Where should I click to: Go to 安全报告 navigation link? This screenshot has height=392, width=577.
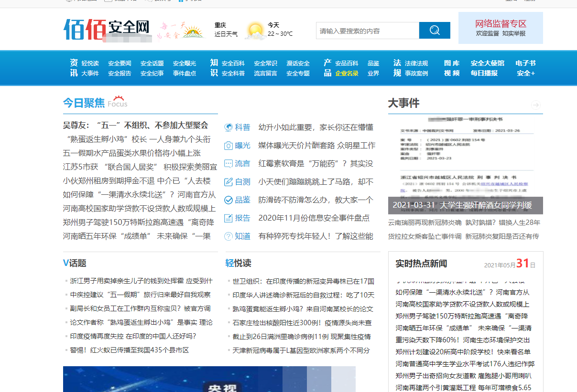tap(120, 74)
